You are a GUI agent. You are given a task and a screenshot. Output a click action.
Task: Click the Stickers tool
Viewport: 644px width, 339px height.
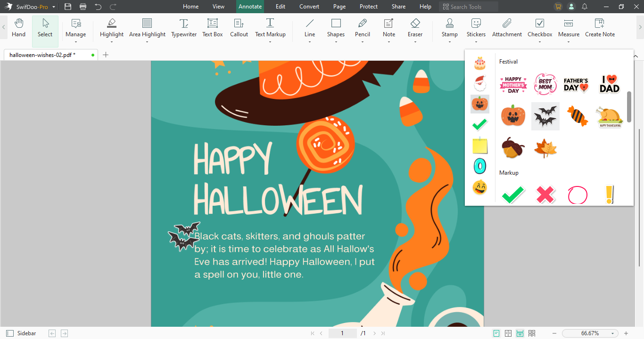(x=476, y=28)
